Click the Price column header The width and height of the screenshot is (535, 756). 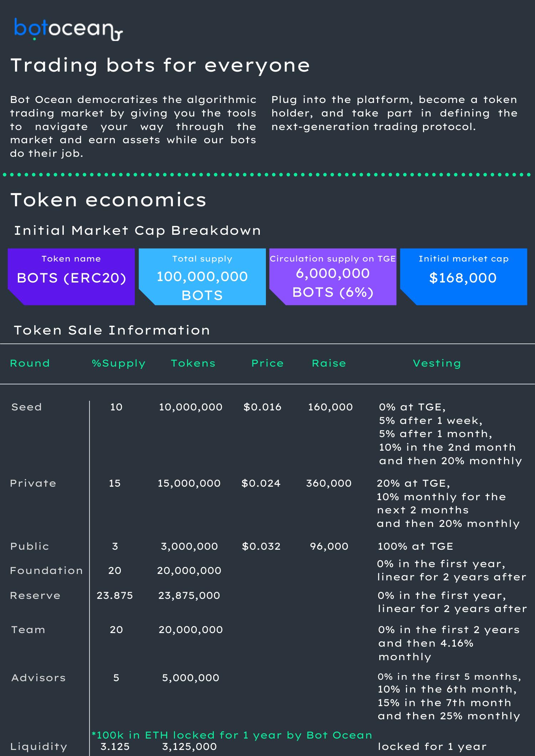pyautogui.click(x=267, y=363)
